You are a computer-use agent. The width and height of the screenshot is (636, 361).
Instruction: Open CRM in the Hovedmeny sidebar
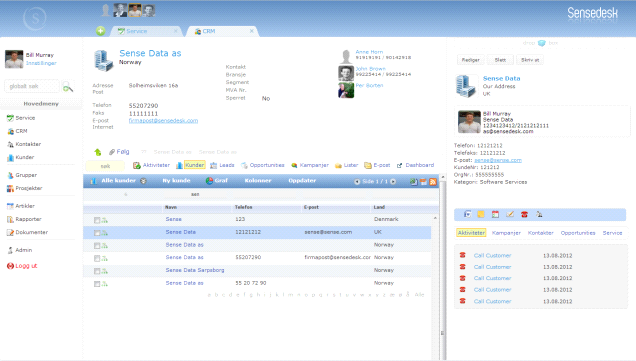21,131
